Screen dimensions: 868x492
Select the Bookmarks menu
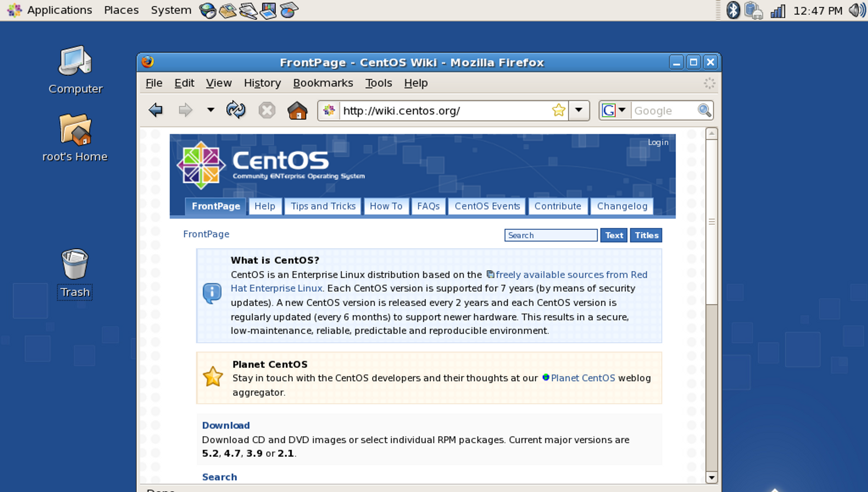[x=322, y=83]
